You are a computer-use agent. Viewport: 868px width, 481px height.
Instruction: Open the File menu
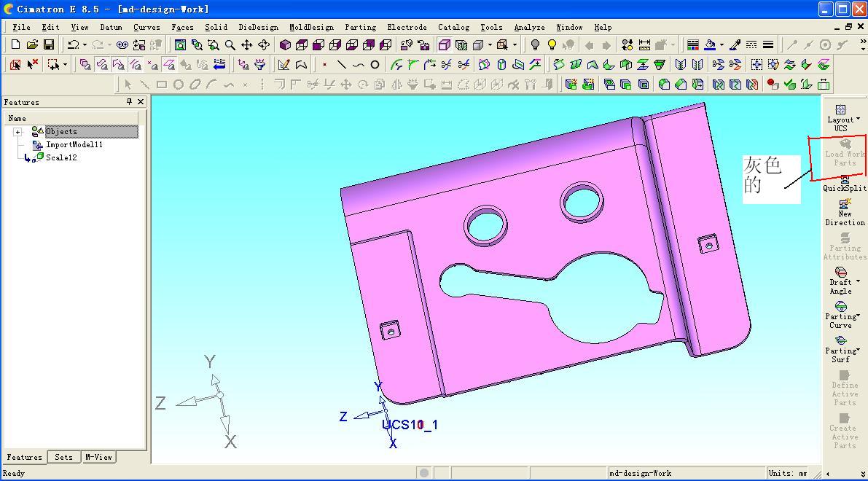21,27
